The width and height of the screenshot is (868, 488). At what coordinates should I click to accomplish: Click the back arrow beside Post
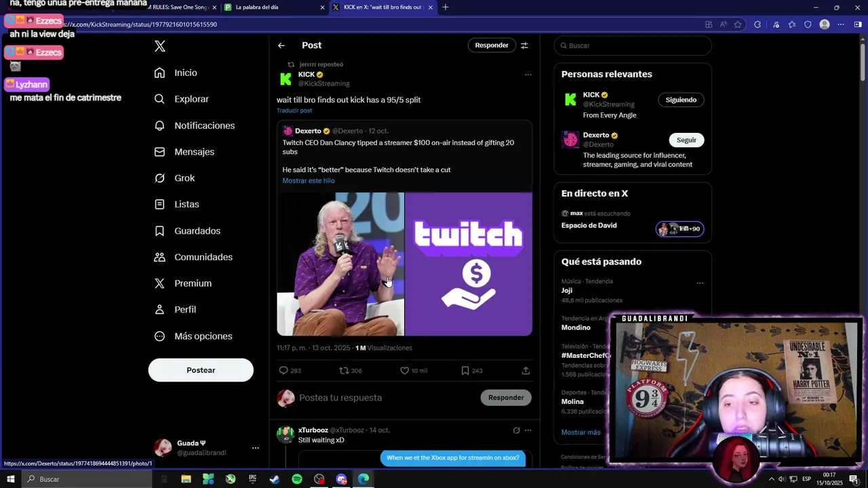(281, 45)
